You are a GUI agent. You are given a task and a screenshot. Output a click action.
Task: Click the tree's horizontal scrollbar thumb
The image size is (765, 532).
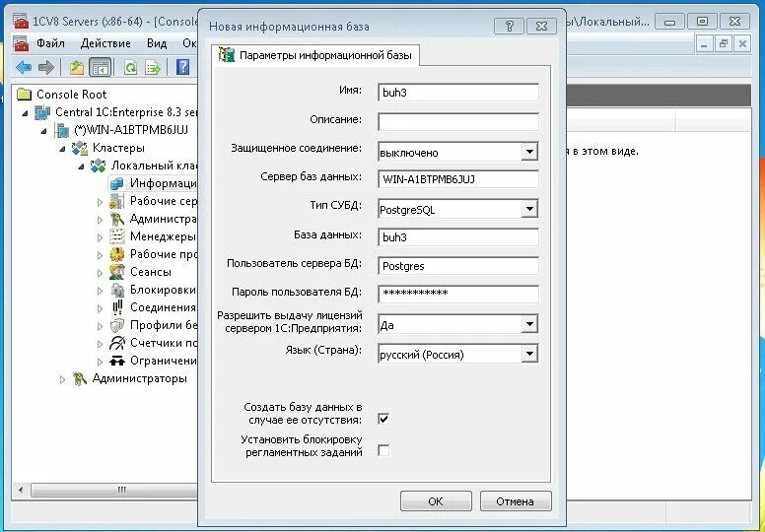tap(115, 489)
